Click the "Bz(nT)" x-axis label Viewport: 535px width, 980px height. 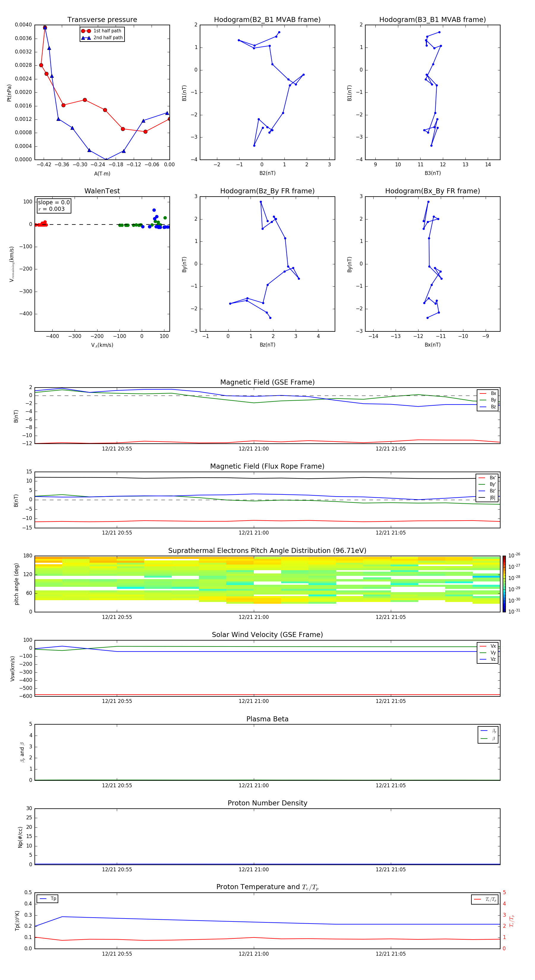pyautogui.click(x=267, y=345)
